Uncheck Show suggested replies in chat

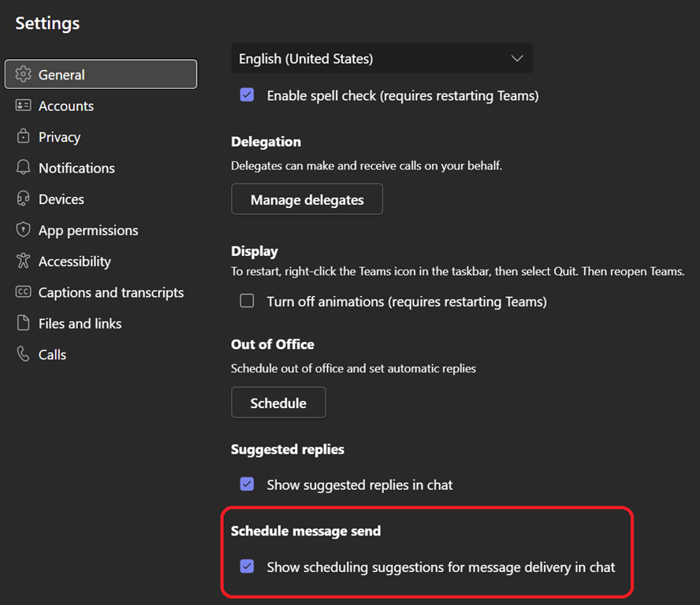click(247, 484)
